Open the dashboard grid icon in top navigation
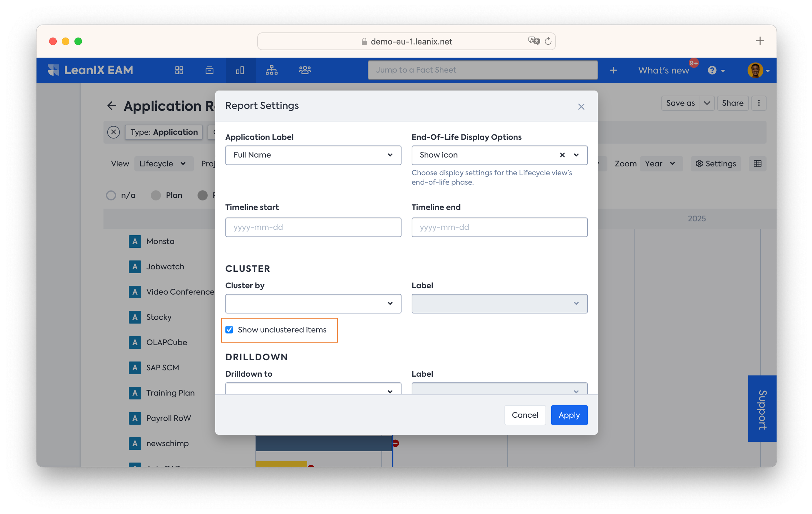Image resolution: width=812 pixels, height=514 pixels. point(179,70)
